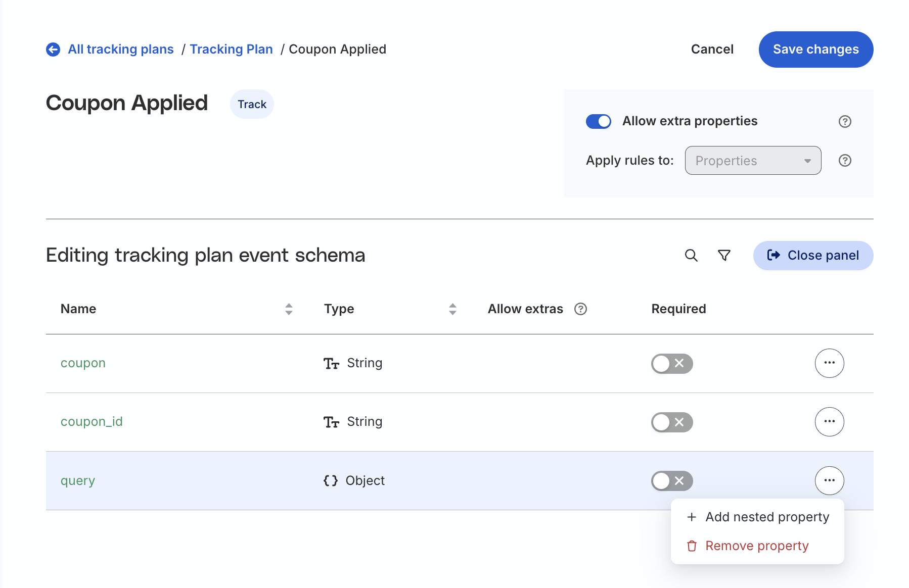
Task: Sort the table by Type column
Action: click(x=452, y=309)
